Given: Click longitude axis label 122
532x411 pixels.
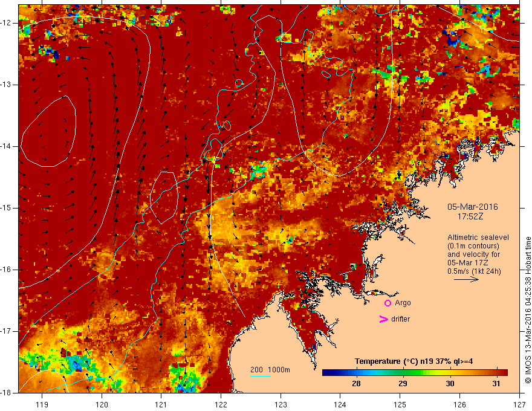Looking at the screenshot, I should point(221,404).
